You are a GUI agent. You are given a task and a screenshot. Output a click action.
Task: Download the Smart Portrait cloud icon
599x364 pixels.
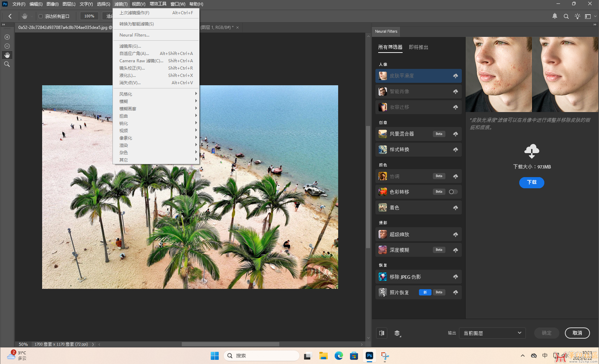(456, 92)
